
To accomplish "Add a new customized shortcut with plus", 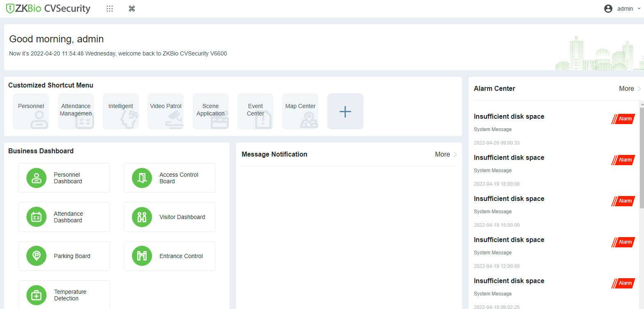I will click(345, 111).
